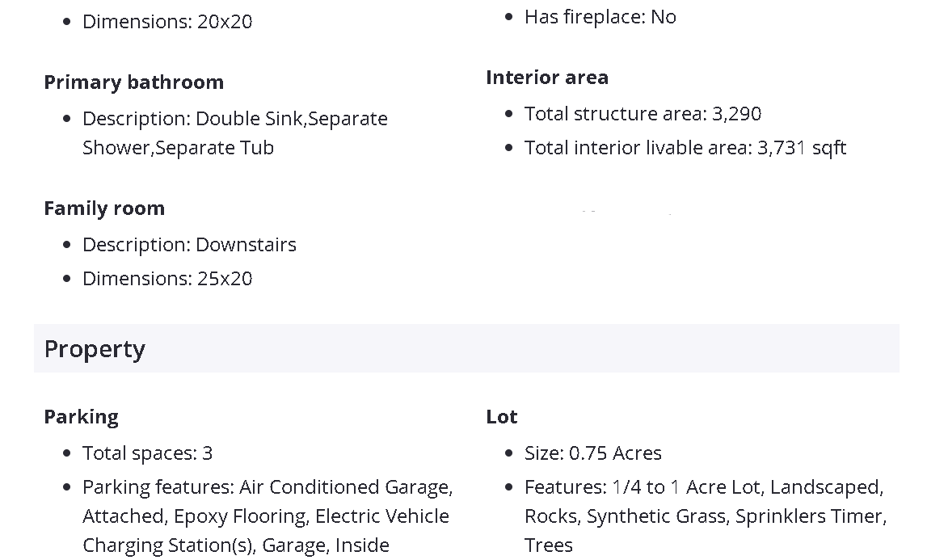927x560 pixels.
Task: Click the Total interior livable area line
Action: coord(685,148)
